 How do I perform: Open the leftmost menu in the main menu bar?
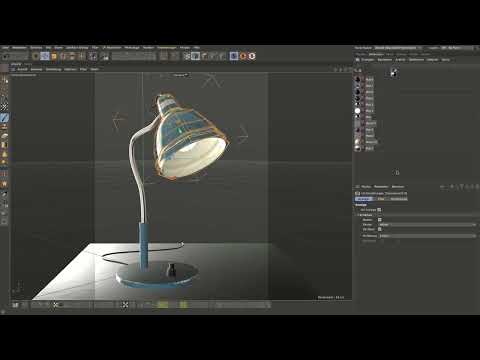(5, 48)
